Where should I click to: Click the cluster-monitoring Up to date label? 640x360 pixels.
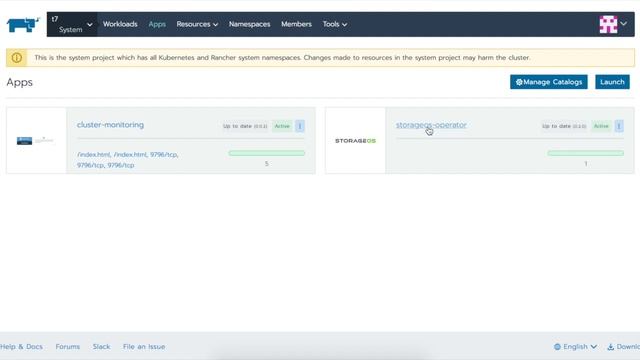pyautogui.click(x=245, y=126)
